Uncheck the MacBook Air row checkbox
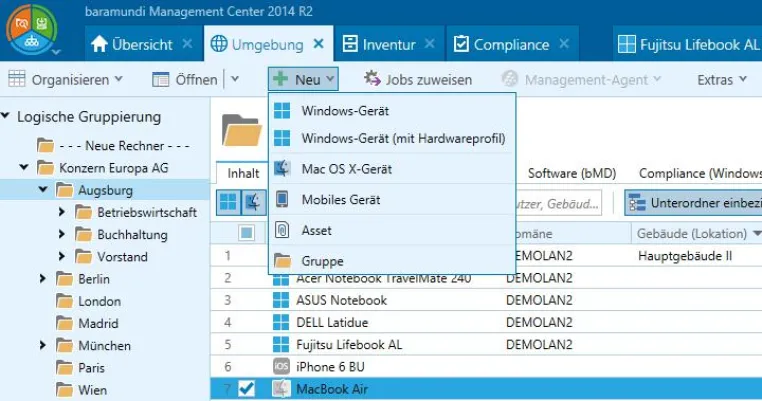762x401 pixels. [x=246, y=388]
